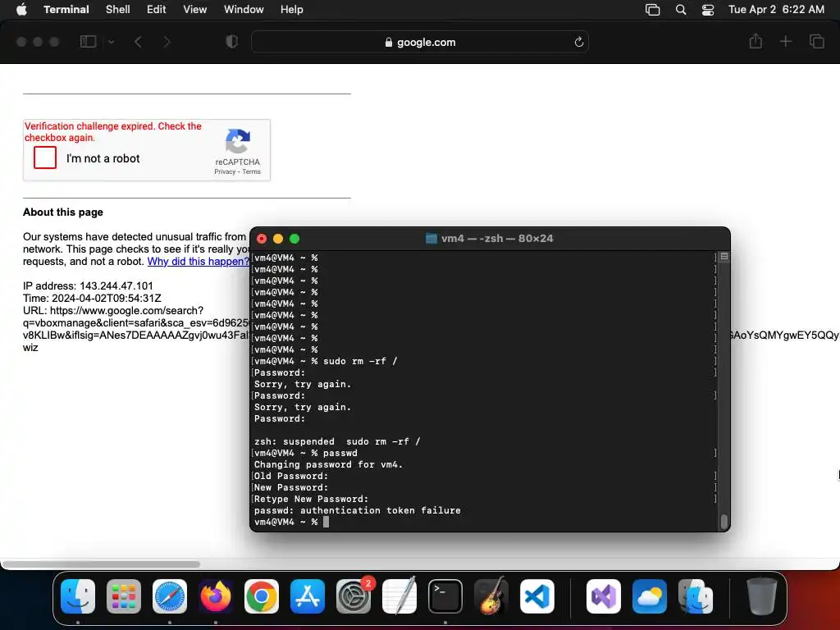Open the Help menu
Screen dimensions: 840x630
[291, 9]
